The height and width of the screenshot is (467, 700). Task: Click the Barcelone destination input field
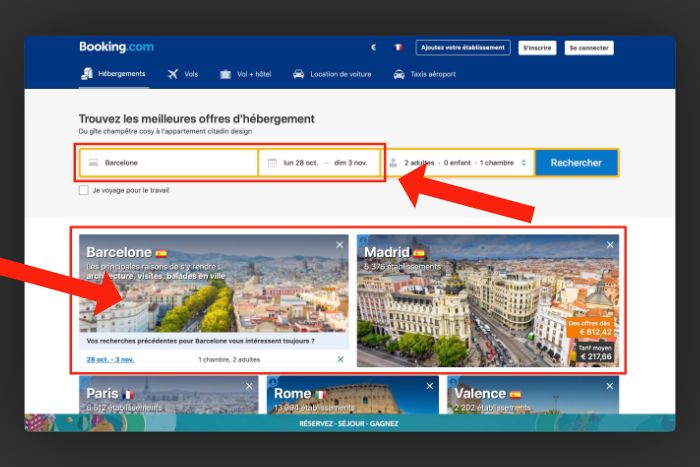coord(170,162)
